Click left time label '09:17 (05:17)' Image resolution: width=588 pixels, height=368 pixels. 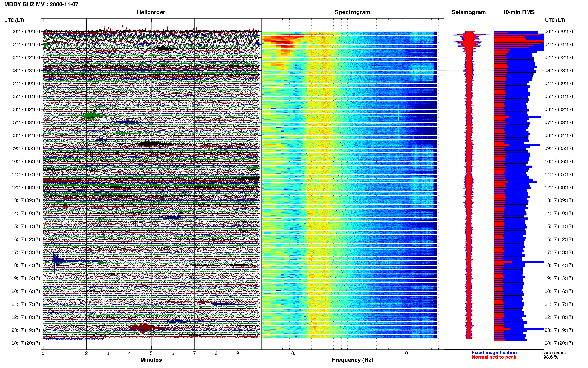pyautogui.click(x=26, y=148)
